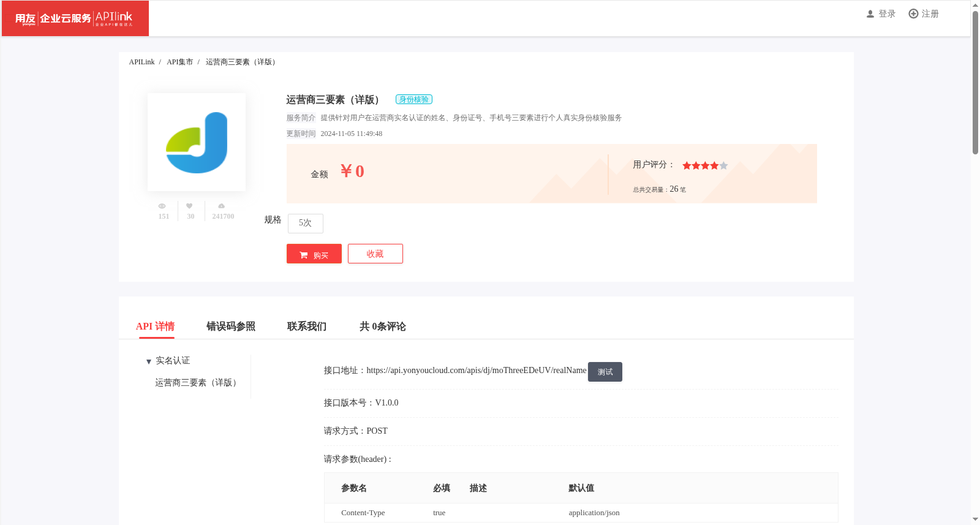Select the 5次 specification option

tap(305, 223)
